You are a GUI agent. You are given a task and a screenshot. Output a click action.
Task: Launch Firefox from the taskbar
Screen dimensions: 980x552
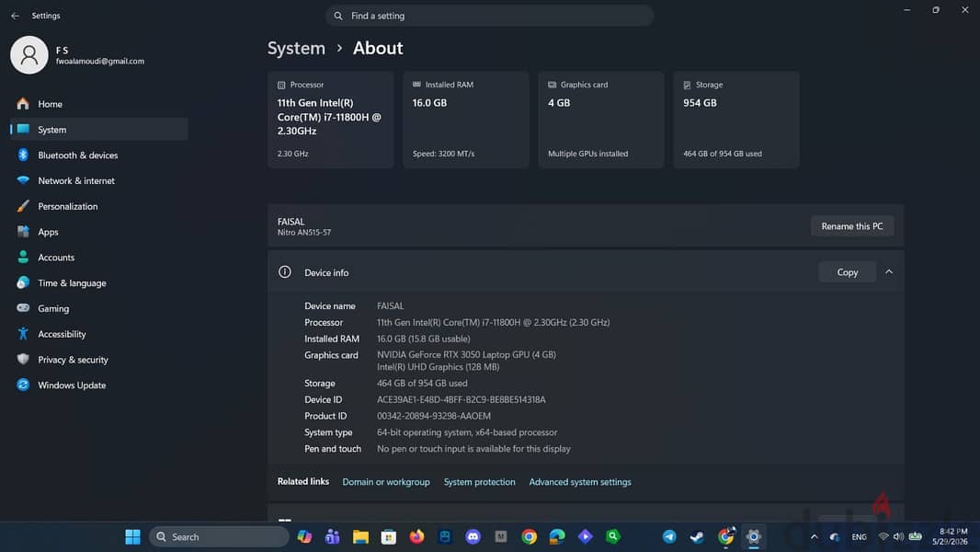[x=416, y=537]
